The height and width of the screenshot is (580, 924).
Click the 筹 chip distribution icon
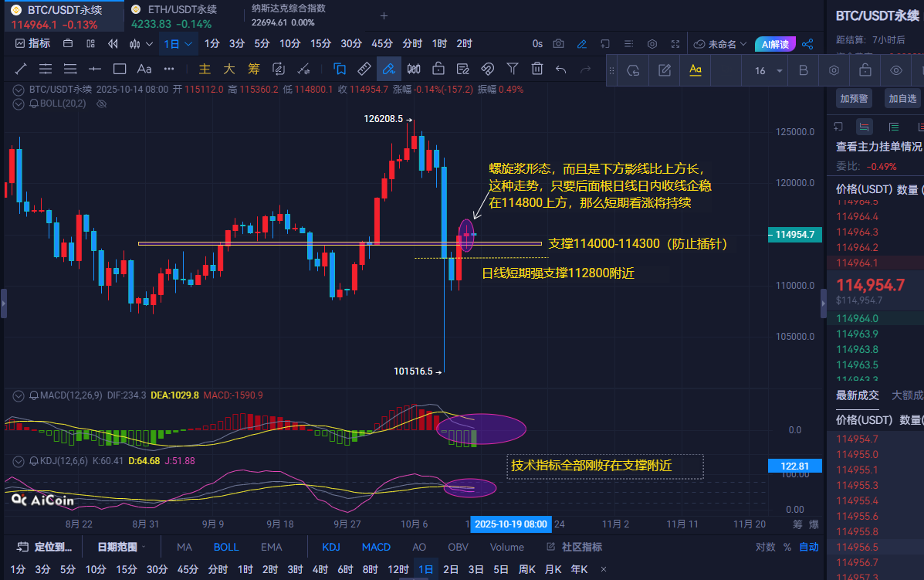(254, 69)
